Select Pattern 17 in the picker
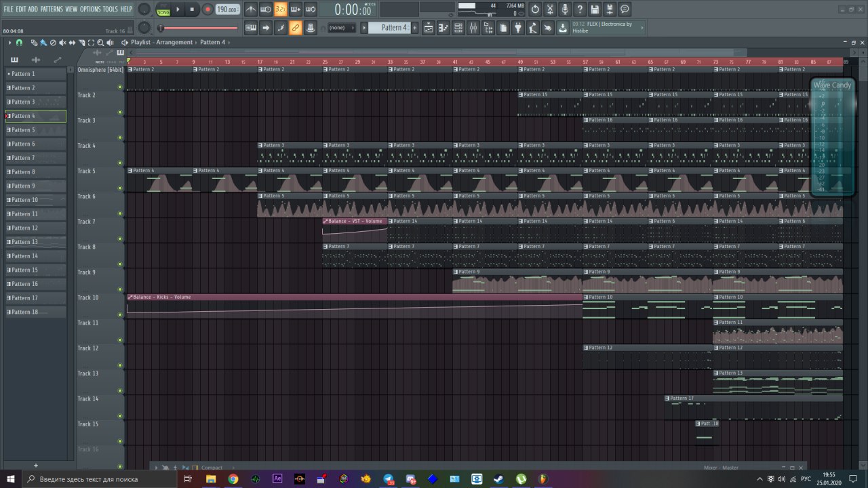The width and height of the screenshot is (868, 488). (36, 298)
